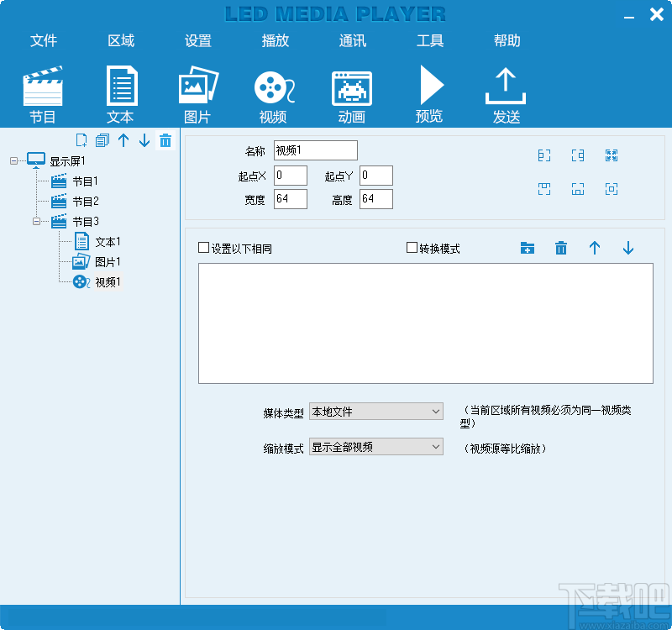Click the add-file icon in the media list toolbar
This screenshot has width=672, height=630.
[528, 248]
